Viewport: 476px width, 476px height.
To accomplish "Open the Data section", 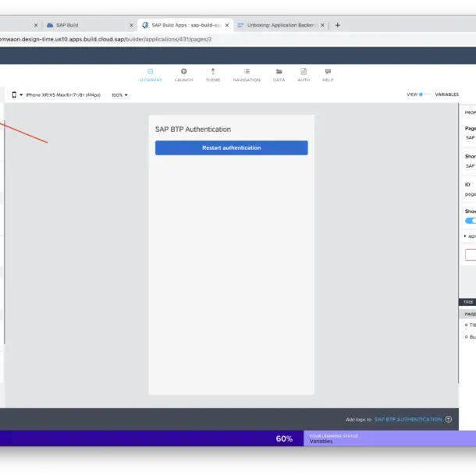I will (279, 75).
